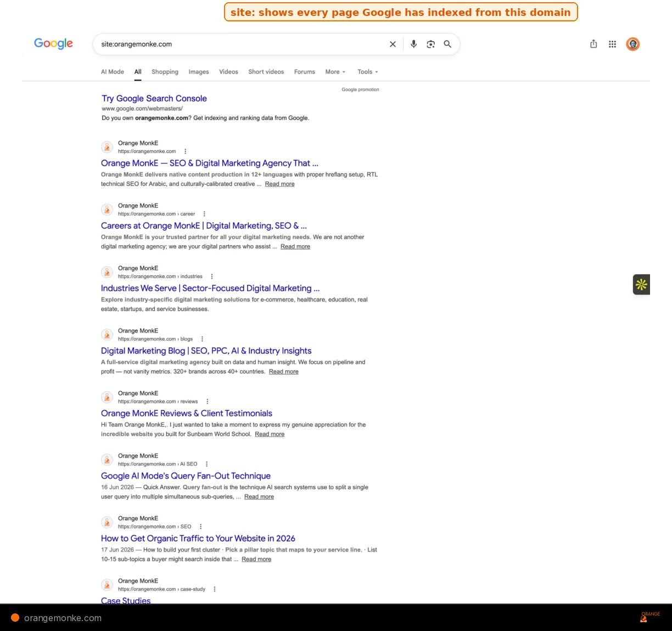Open three-dot menu for industries result
The width and height of the screenshot is (672, 631).
coord(211,277)
